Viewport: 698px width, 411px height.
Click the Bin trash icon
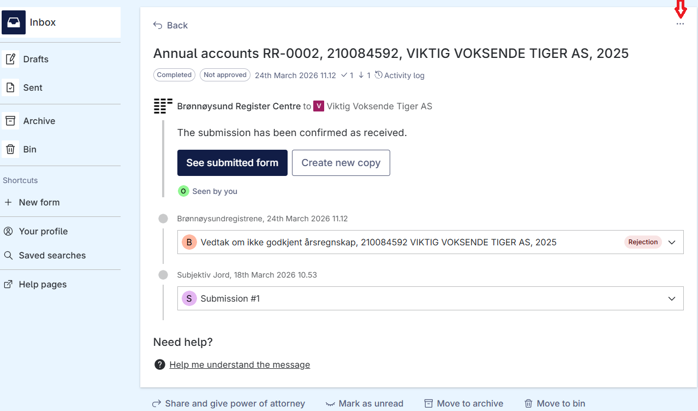point(10,149)
